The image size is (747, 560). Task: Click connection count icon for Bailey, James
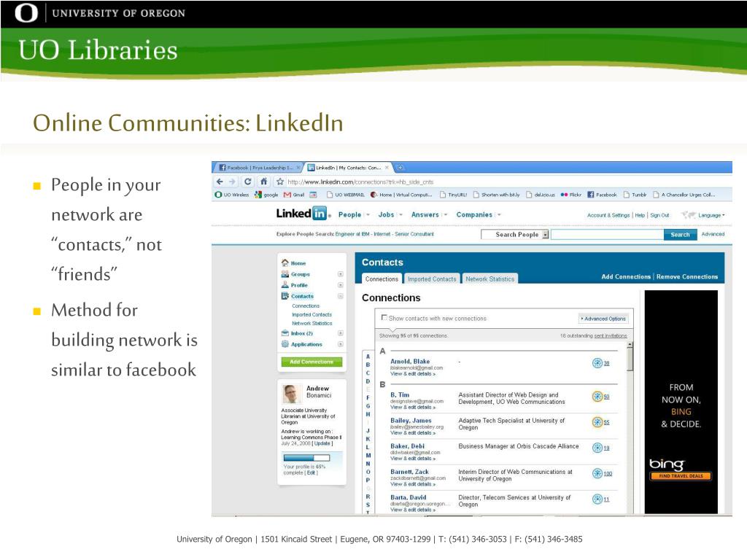(x=597, y=422)
